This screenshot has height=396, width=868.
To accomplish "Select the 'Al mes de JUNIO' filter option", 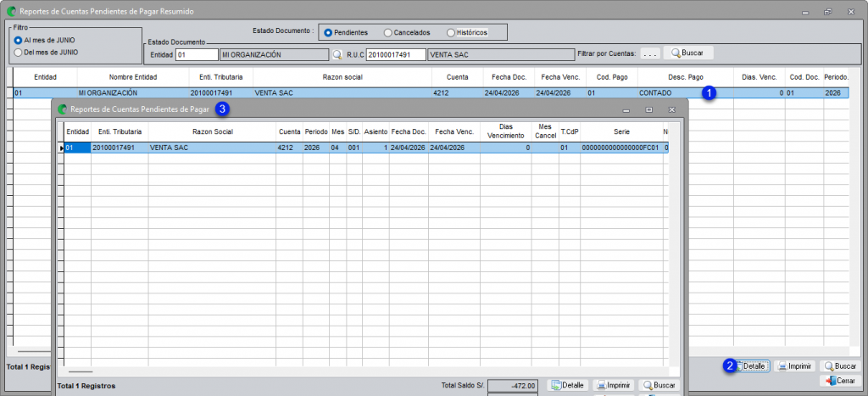I will pyautogui.click(x=44, y=41).
